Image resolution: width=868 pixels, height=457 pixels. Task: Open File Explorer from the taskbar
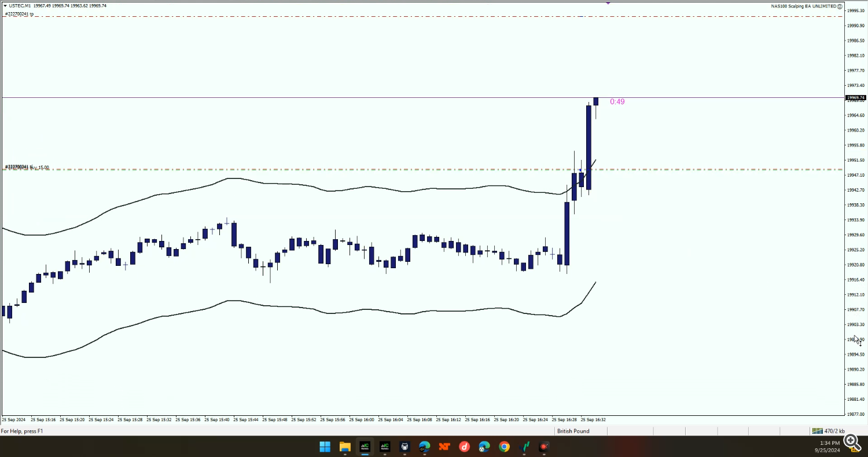[x=345, y=447]
